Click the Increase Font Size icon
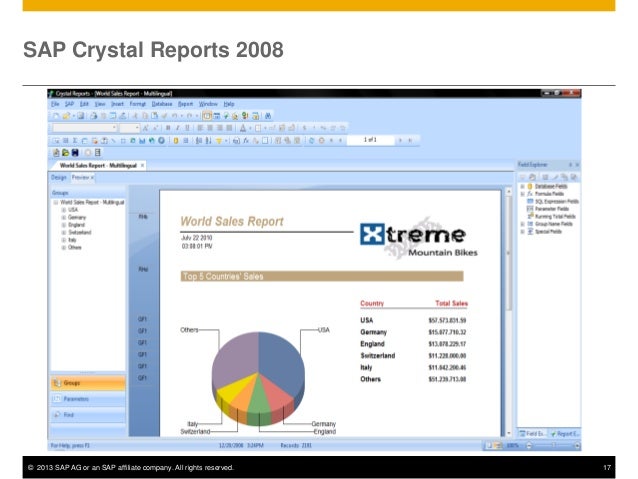 (145, 128)
